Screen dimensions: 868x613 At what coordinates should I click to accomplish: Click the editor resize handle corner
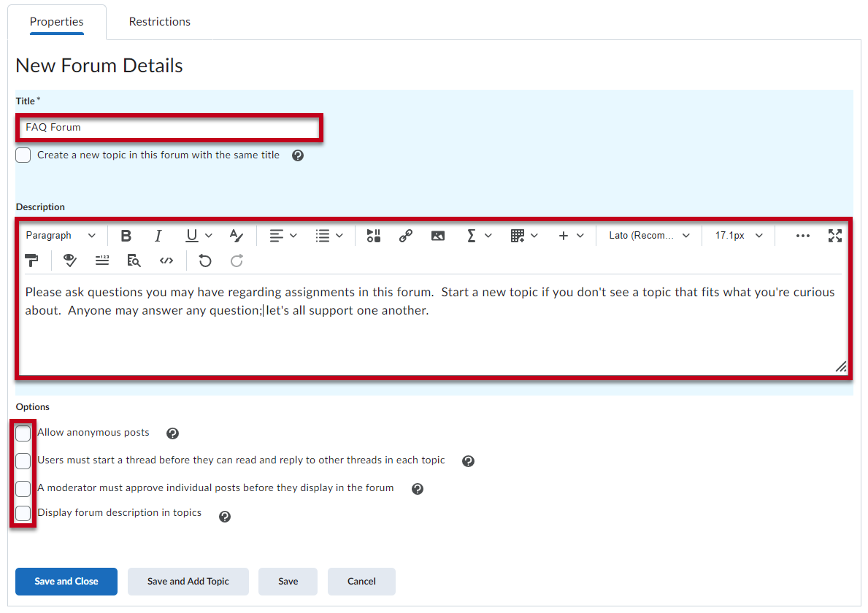click(x=840, y=366)
